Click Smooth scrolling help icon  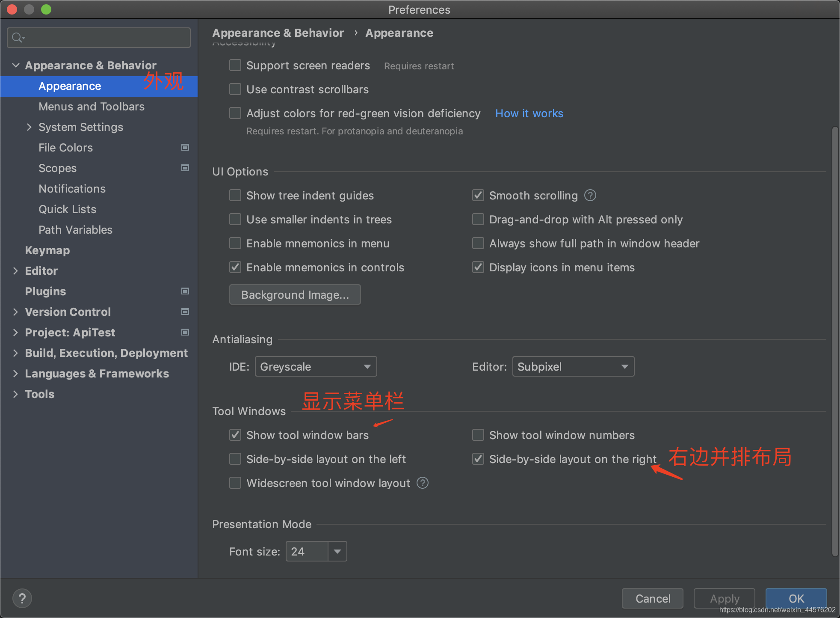coord(590,196)
